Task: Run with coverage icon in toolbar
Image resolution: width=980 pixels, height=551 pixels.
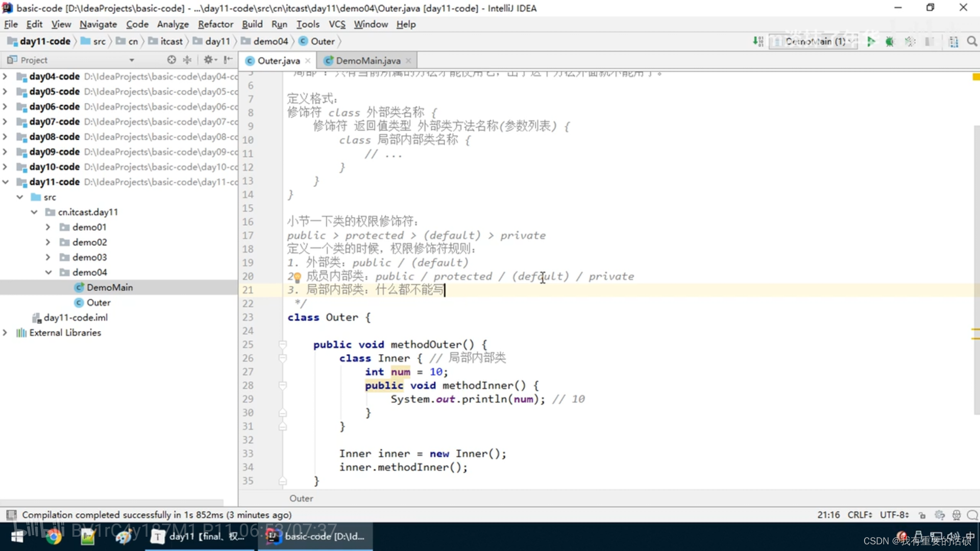Action: (910, 41)
